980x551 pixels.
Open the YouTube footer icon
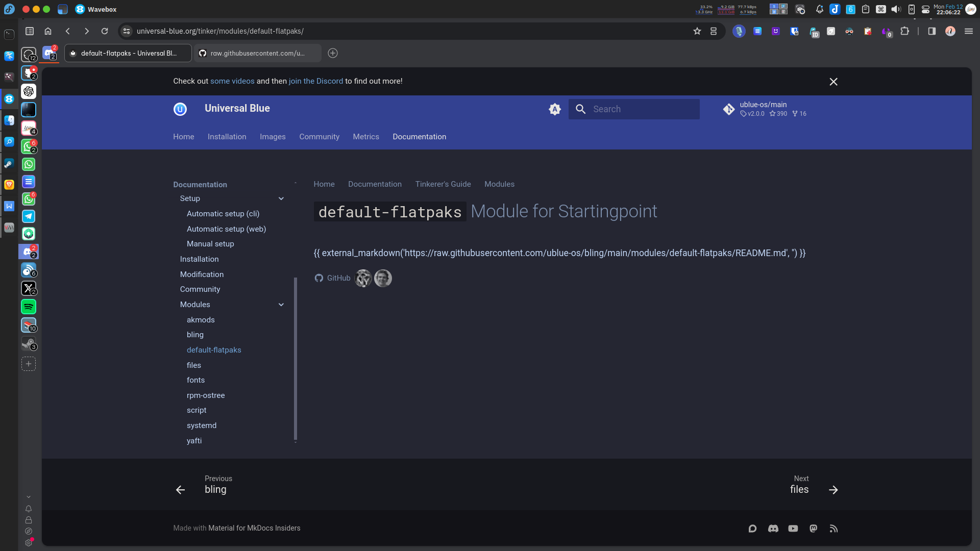point(793,529)
